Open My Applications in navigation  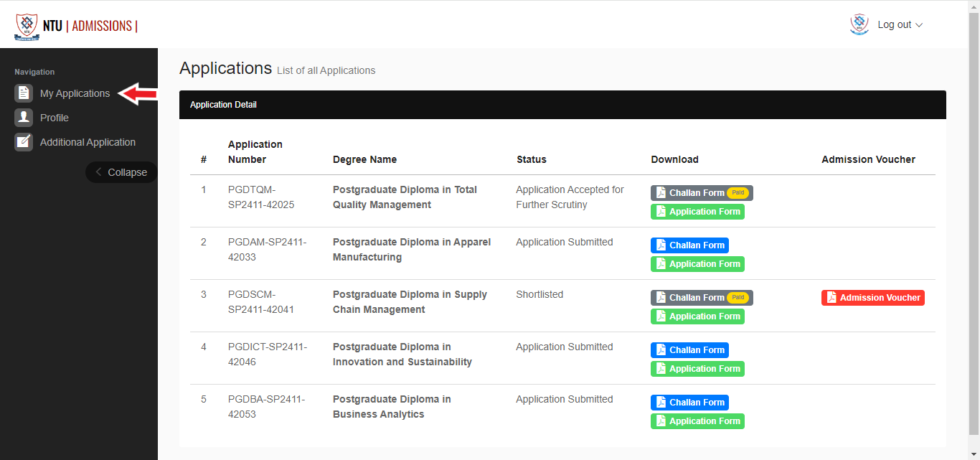click(x=75, y=93)
